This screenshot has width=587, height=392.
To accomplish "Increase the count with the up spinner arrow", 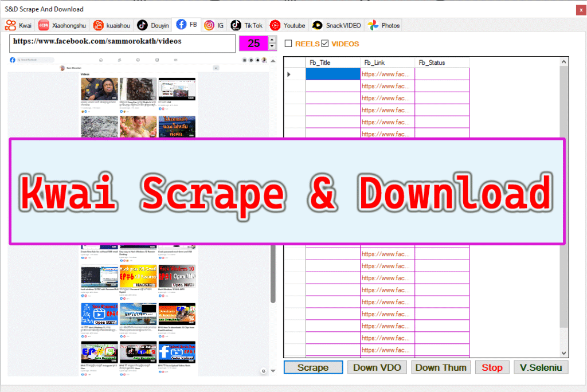I will point(272,40).
